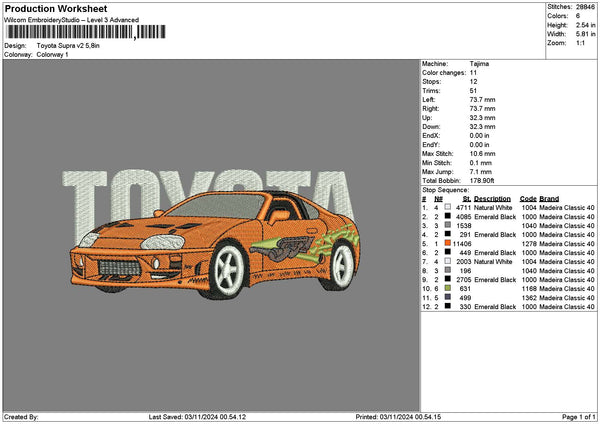The image size is (600, 424).
Task: Click the black swatch in the 2705-stitch row
Action: [447, 279]
